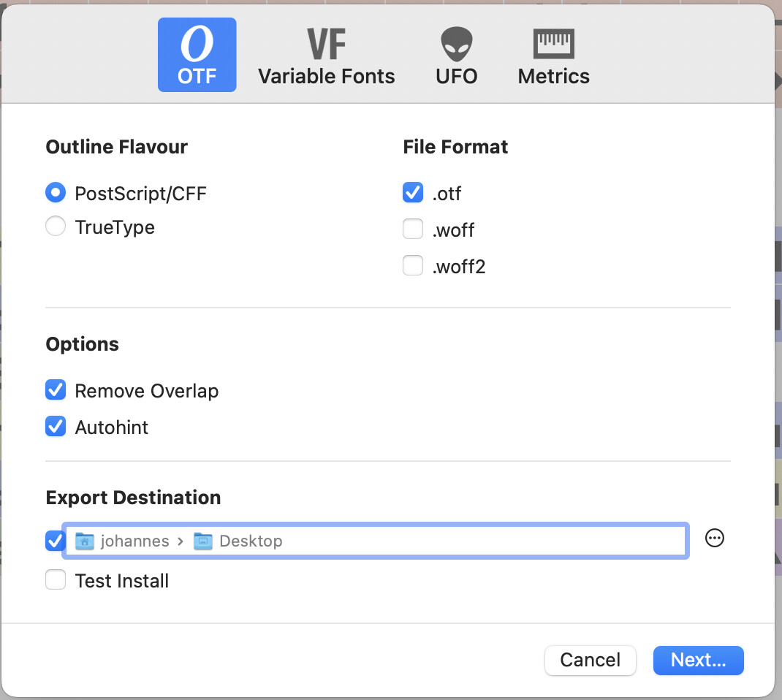Select TrueType outline flavour
Image resolution: width=782 pixels, height=700 pixels.
(x=56, y=227)
